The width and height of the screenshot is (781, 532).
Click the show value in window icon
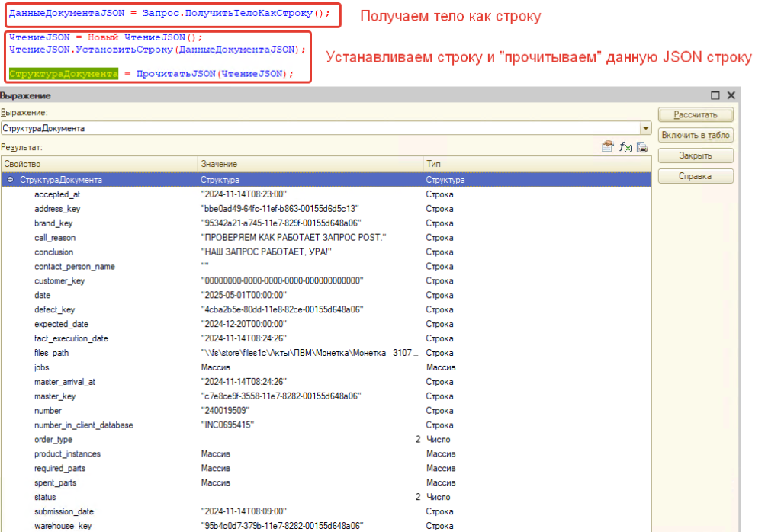(x=608, y=147)
